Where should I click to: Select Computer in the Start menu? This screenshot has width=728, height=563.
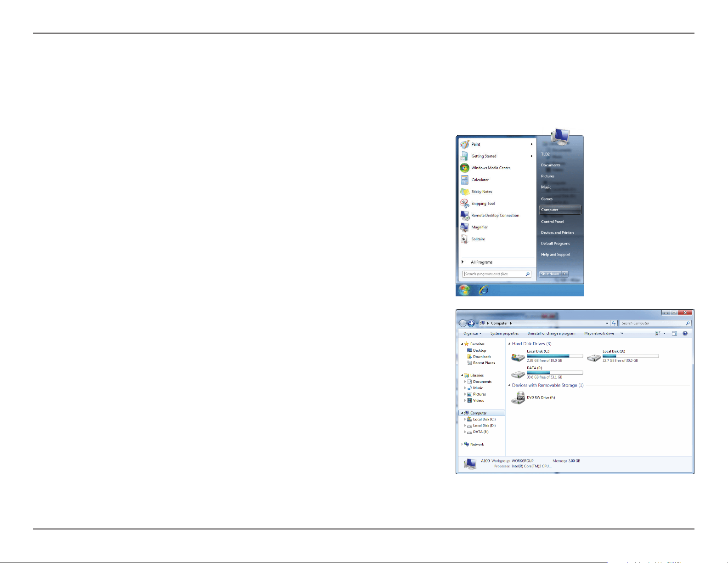560,210
